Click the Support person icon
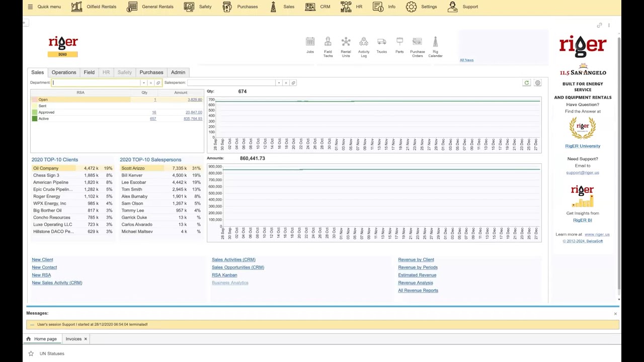The height and width of the screenshot is (362, 644). tap(452, 7)
